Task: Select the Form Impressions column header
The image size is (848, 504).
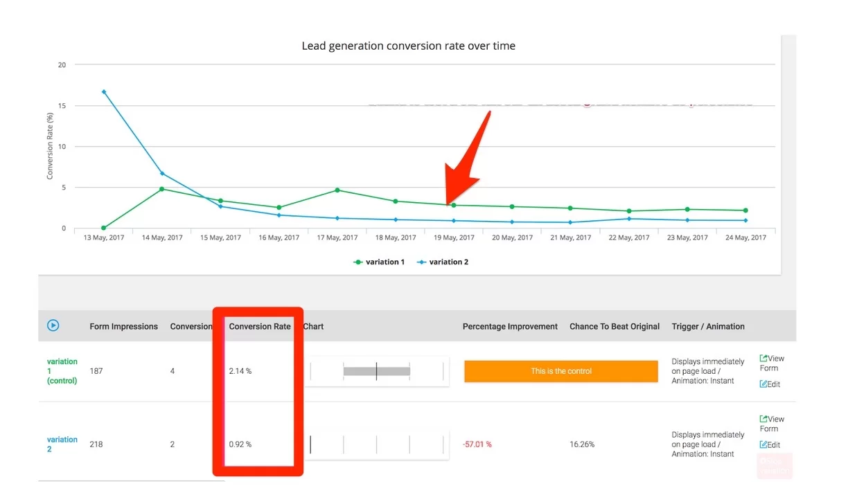Action: [123, 327]
